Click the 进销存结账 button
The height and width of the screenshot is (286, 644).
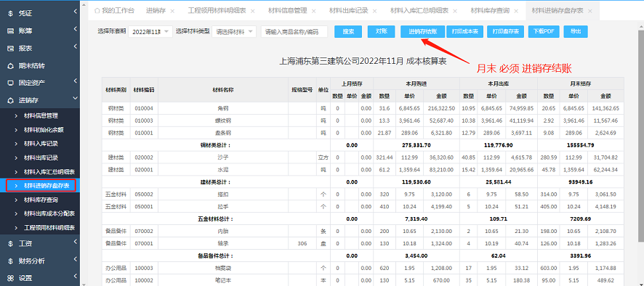tap(422, 32)
